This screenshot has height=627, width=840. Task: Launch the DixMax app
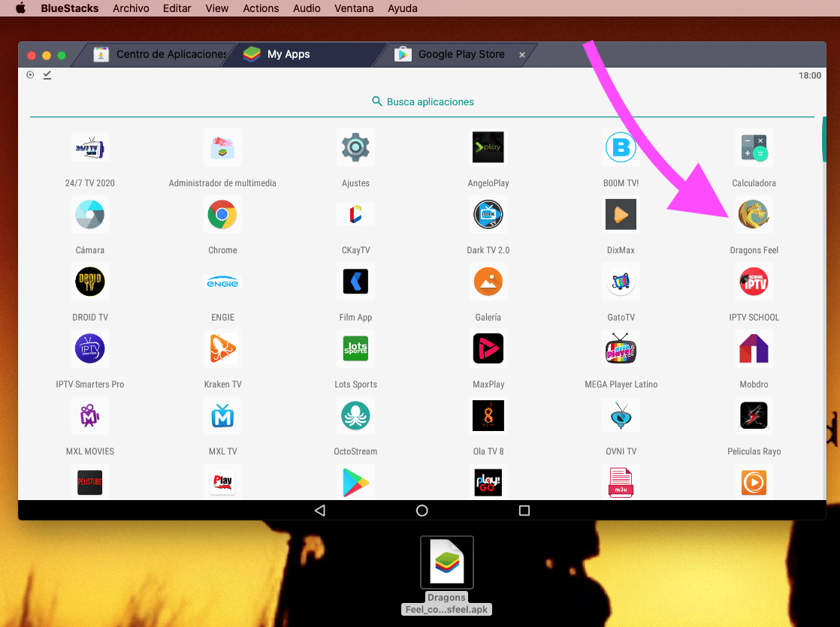pos(621,216)
